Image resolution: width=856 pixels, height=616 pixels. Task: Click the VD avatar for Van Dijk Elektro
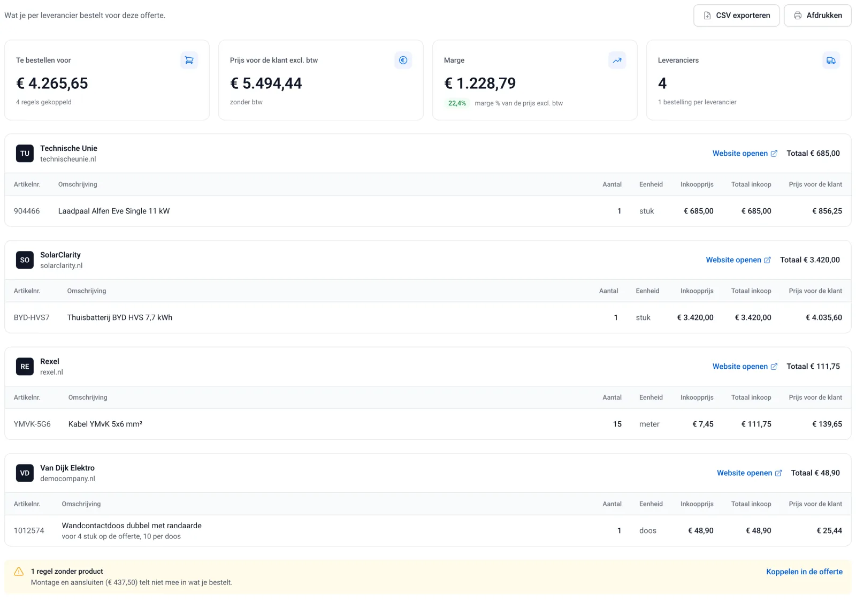point(25,473)
